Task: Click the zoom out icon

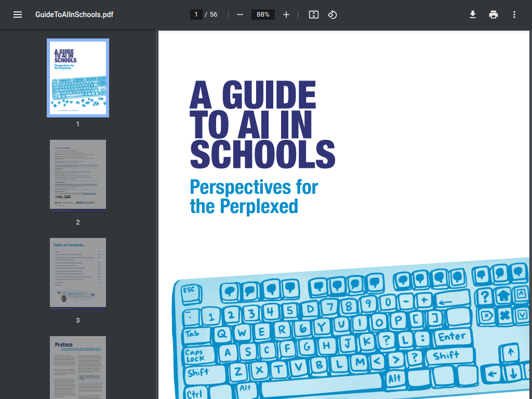Action: (x=240, y=14)
